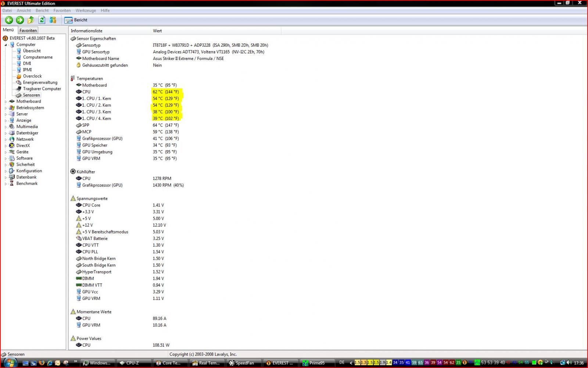Open the Bericht report button
The width and height of the screenshot is (588, 368).
[x=76, y=20]
